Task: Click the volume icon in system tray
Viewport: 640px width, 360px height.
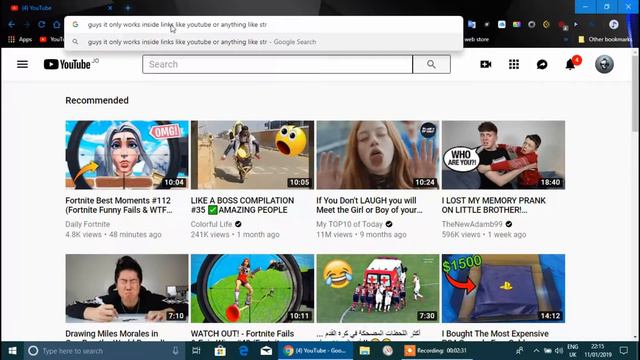Action: point(559,351)
